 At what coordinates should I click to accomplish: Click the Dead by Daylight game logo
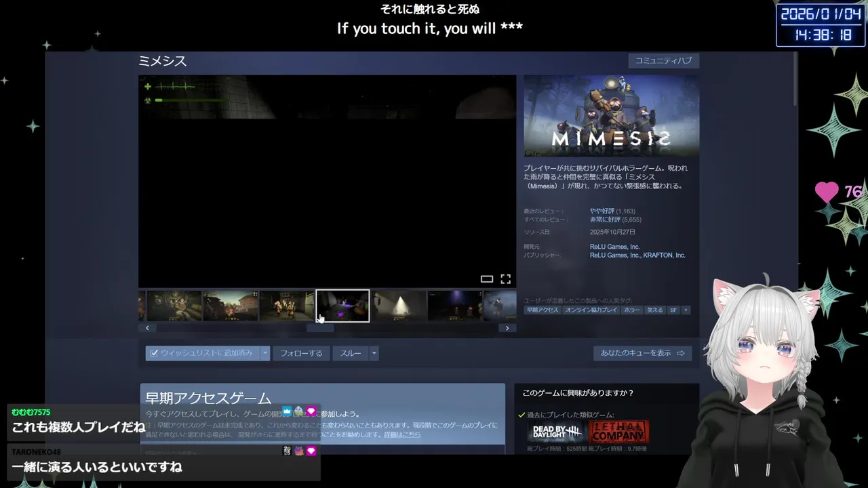(557, 431)
